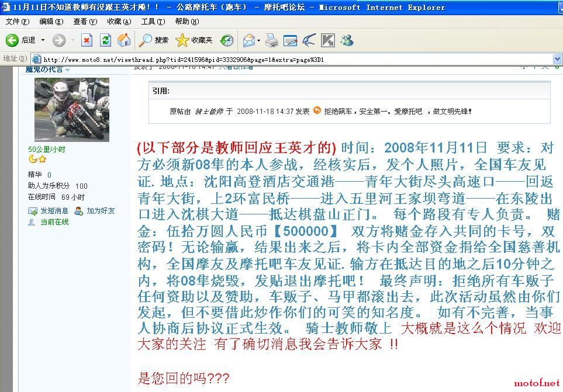Open the Messenger people icon

pos(347,40)
